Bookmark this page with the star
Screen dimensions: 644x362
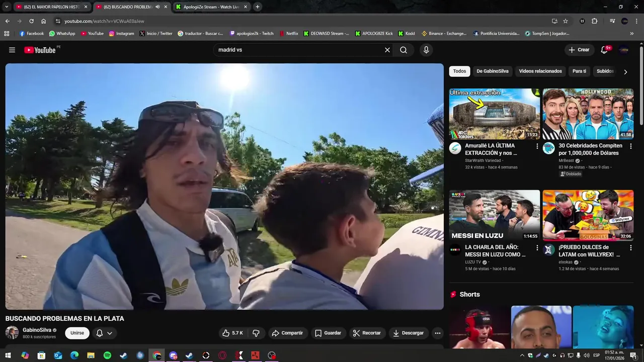click(x=566, y=21)
